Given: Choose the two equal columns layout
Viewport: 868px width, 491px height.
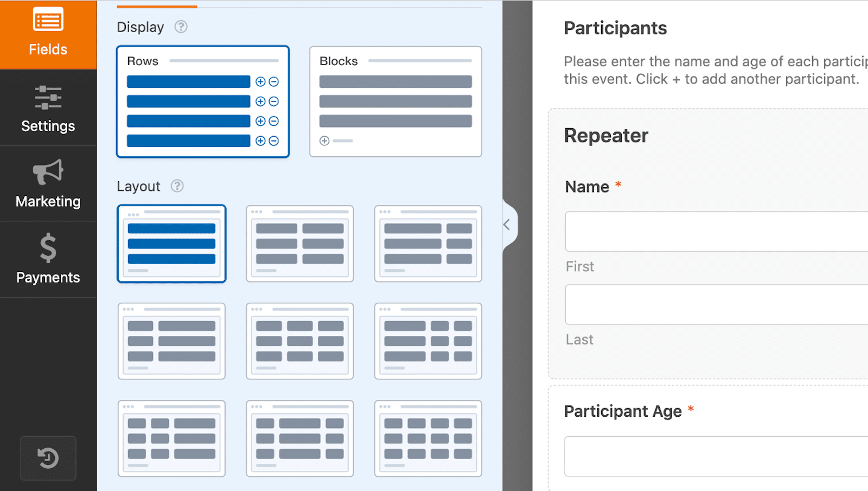Looking at the screenshot, I should tap(300, 244).
